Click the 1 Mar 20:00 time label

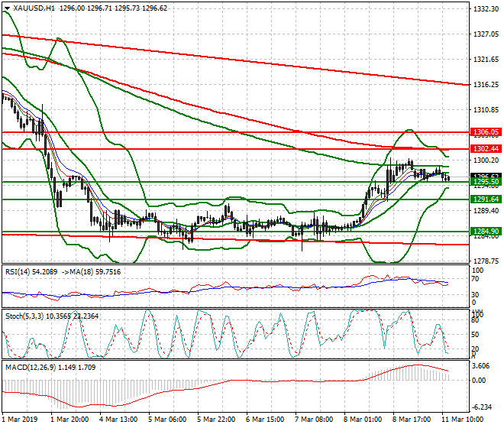click(x=69, y=420)
